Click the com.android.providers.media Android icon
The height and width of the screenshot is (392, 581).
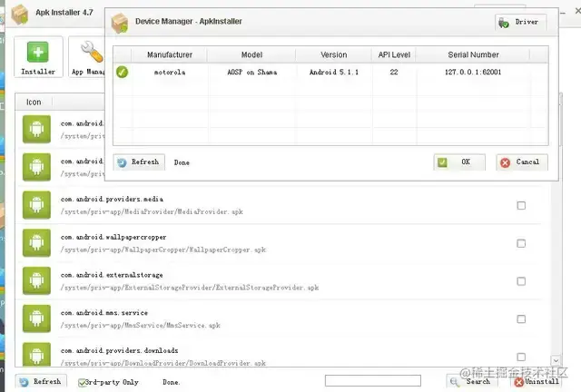point(36,205)
